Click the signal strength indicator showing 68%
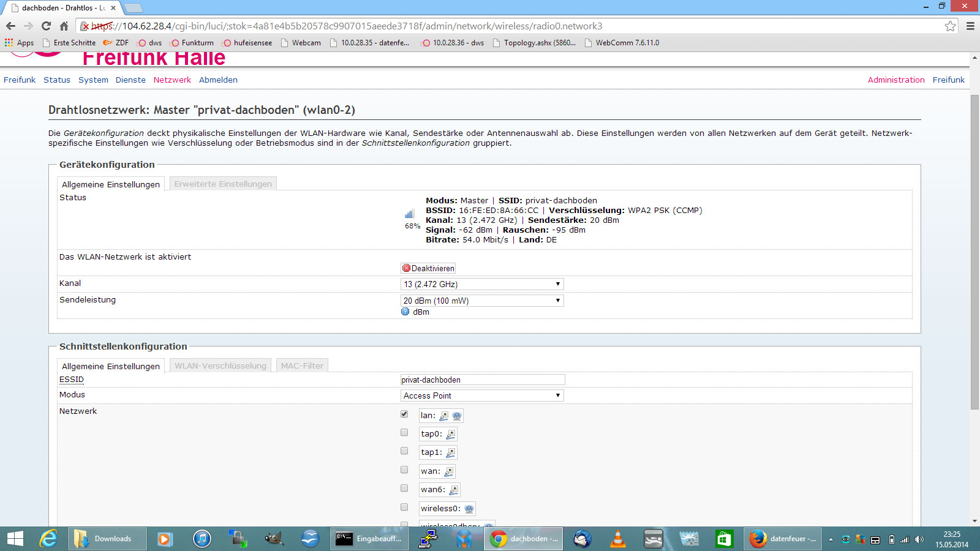980x551 pixels. [x=411, y=217]
